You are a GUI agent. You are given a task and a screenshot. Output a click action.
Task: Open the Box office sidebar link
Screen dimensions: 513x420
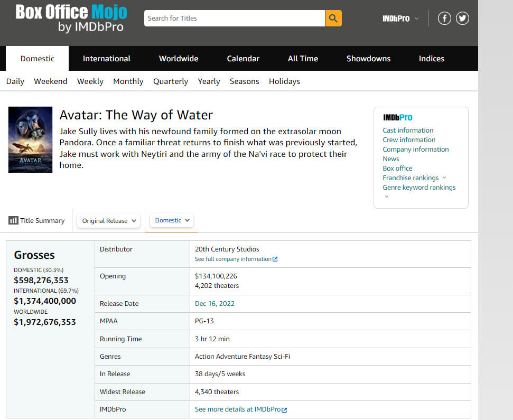(x=397, y=168)
